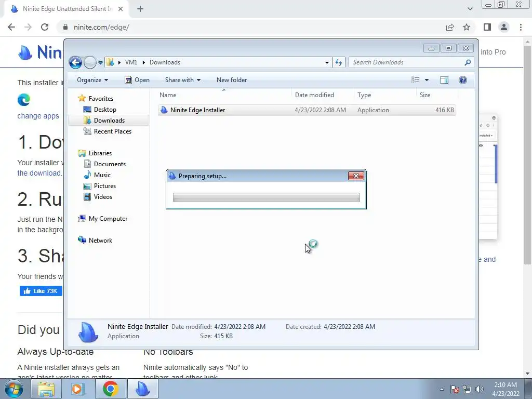
Task: Close the Ninite Edge browser tab
Action: tap(121, 9)
